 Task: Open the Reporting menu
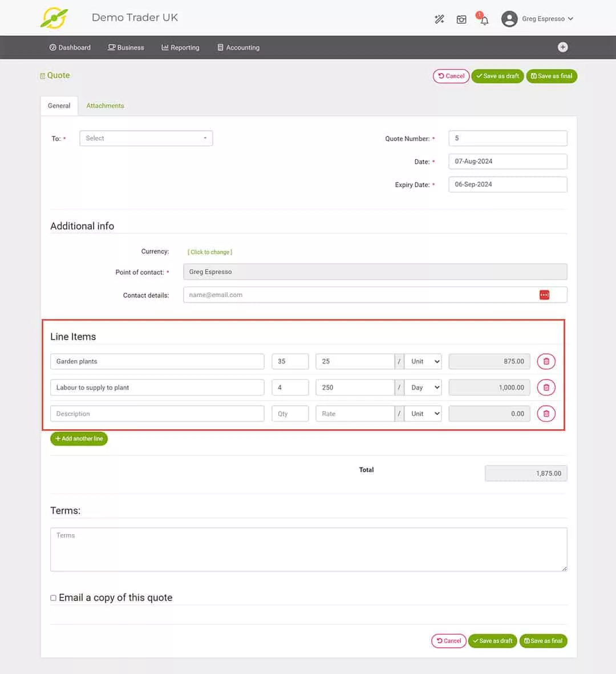pyautogui.click(x=180, y=48)
